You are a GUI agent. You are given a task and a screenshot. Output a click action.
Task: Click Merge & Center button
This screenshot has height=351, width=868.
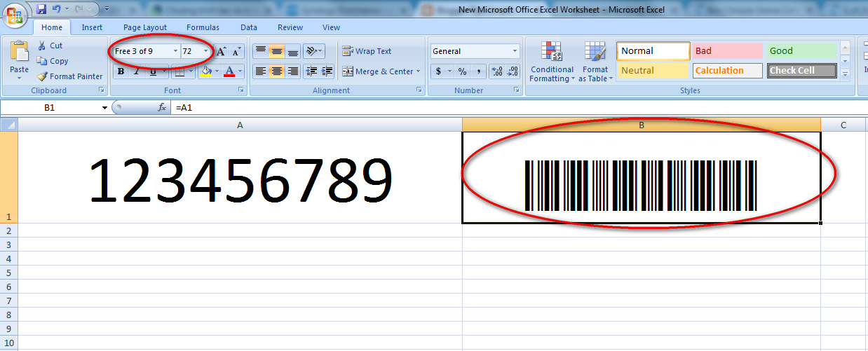pos(377,71)
